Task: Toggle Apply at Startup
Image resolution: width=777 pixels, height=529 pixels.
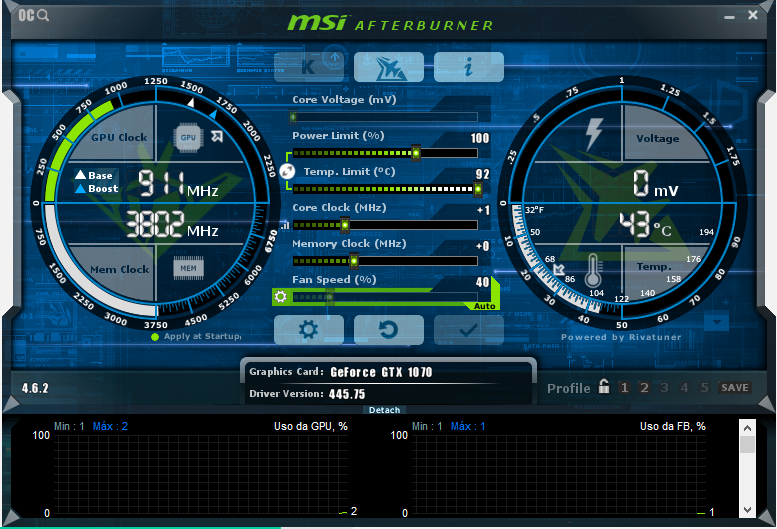Action: (197, 336)
